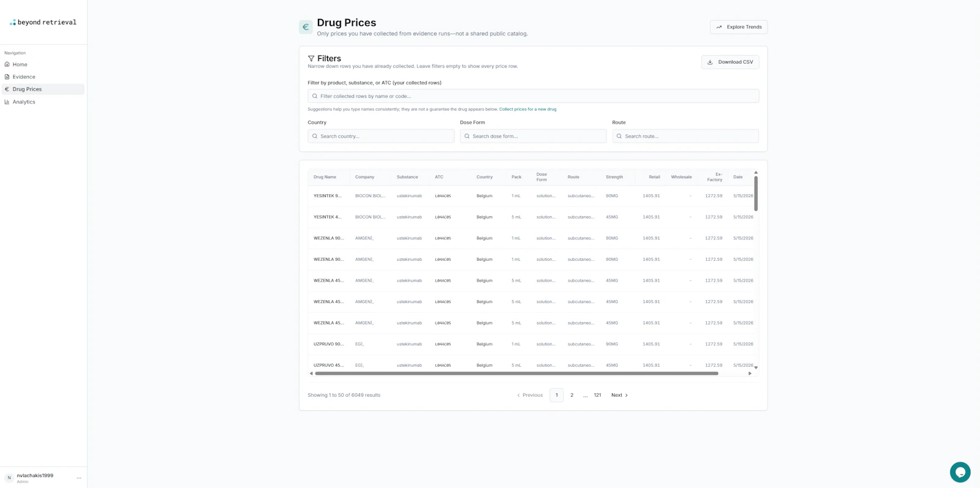Open Explore Trends
This screenshot has width=980, height=488.
point(739,27)
